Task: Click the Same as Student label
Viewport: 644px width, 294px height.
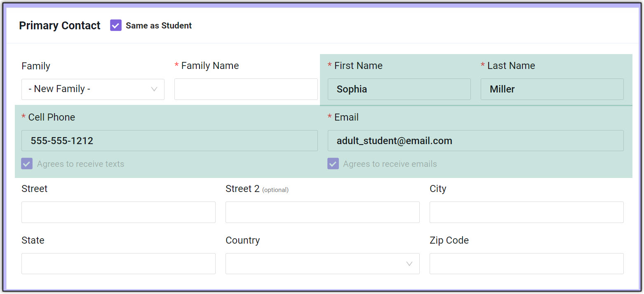Action: 159,26
